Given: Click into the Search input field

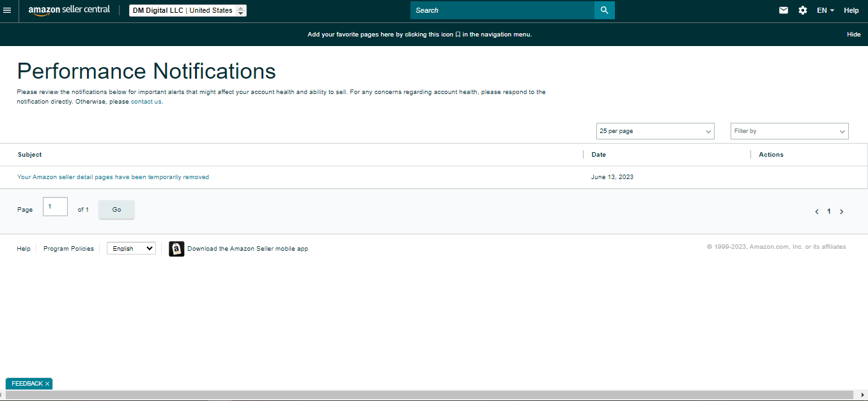Looking at the screenshot, I should pyautogui.click(x=502, y=10).
